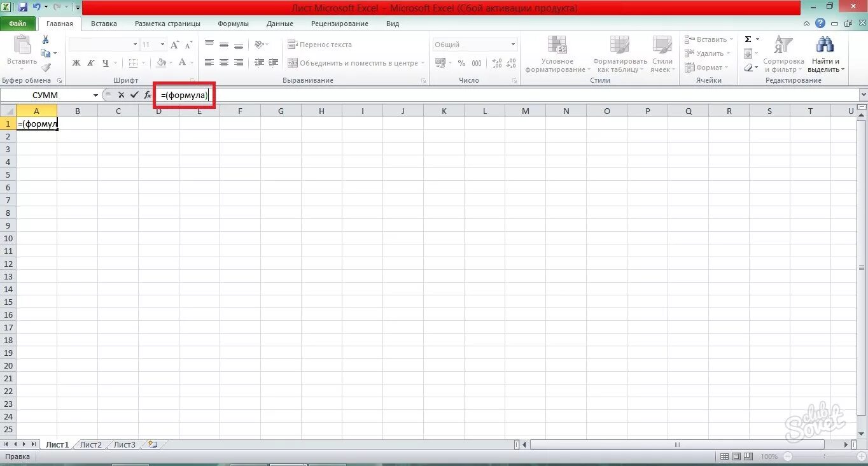Open the font size dropdown showing 11

(x=162, y=45)
